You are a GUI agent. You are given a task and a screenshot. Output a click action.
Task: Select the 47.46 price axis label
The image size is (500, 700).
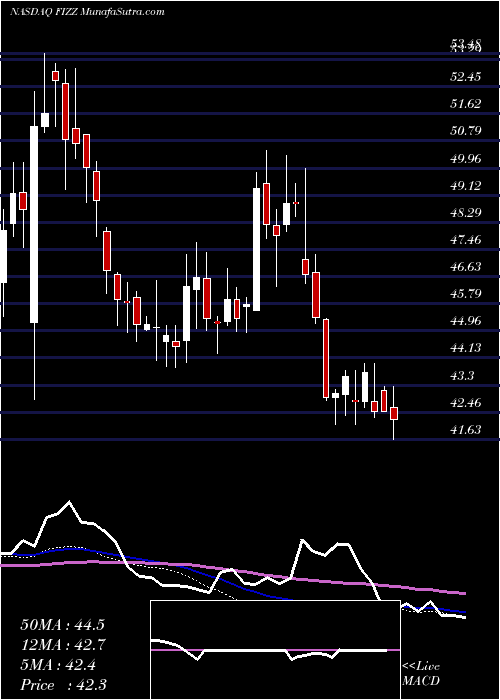pos(466,240)
